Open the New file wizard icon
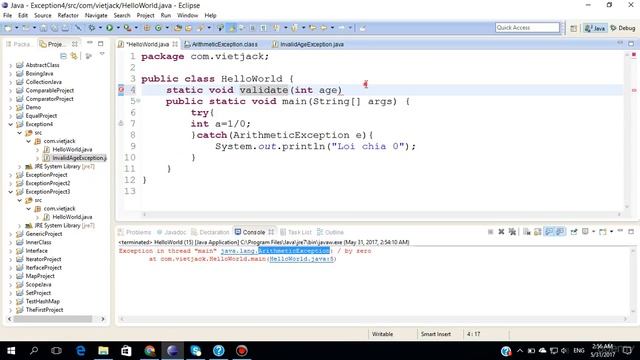Screen dimensions: 640x360 pos(8,28)
